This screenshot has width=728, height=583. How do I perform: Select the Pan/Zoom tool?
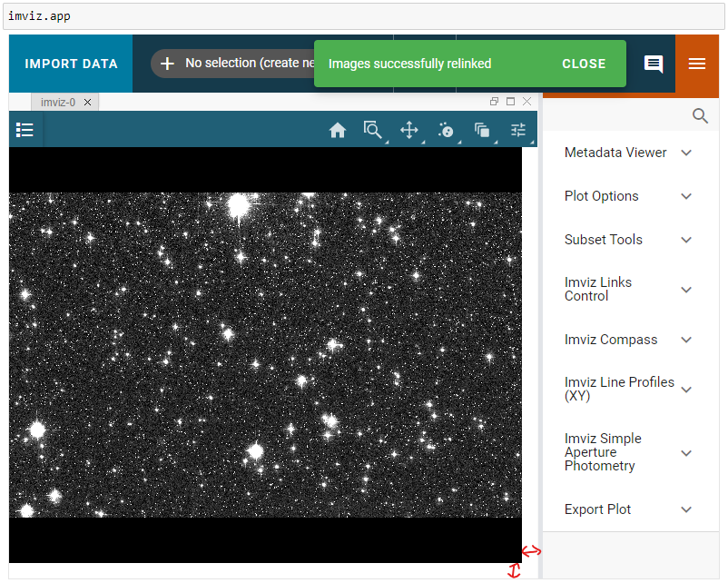pos(409,130)
